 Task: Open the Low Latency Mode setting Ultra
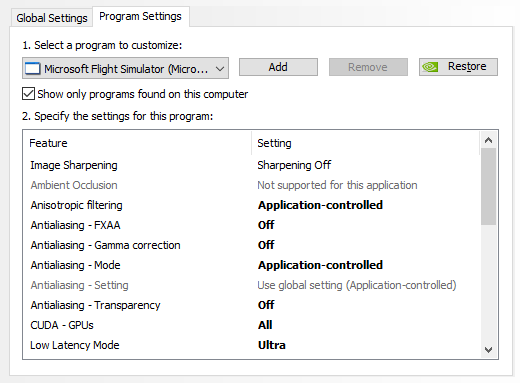271,345
